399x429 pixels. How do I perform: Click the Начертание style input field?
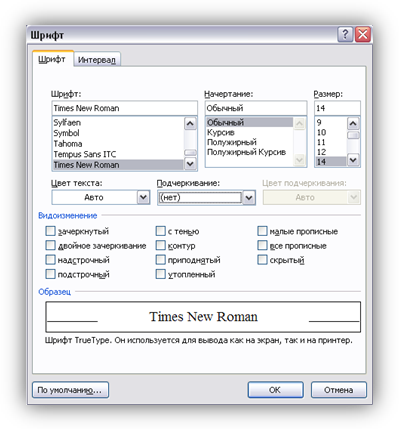click(256, 108)
